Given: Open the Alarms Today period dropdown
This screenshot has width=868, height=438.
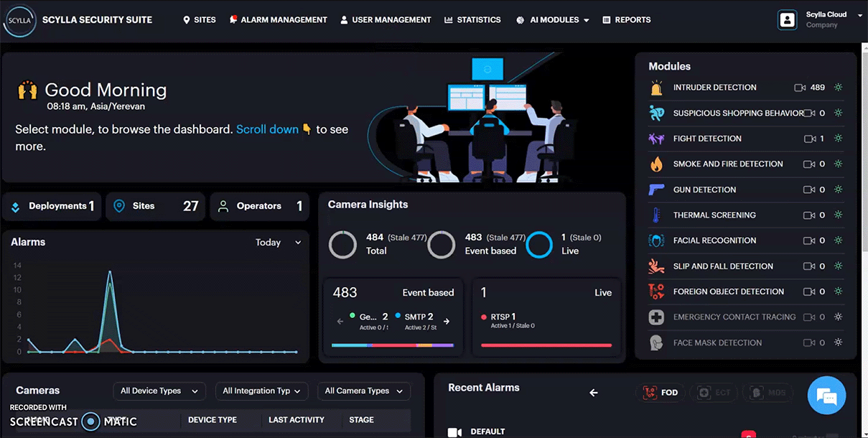Looking at the screenshot, I should point(278,243).
